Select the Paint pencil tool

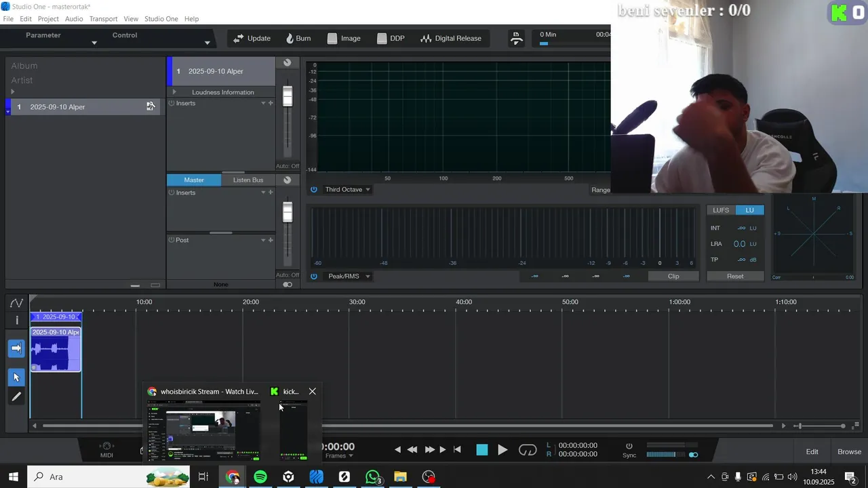pyautogui.click(x=16, y=396)
